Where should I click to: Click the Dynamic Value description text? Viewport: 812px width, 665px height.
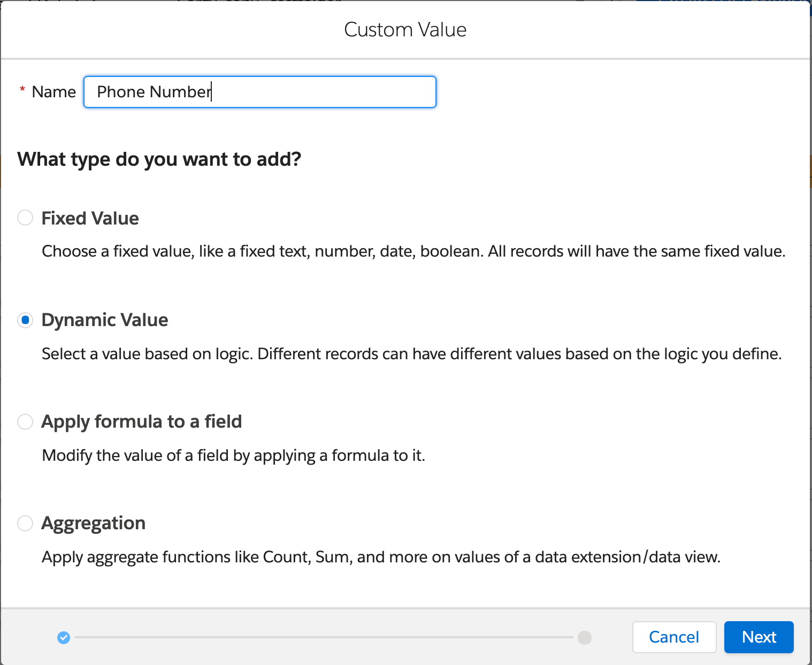pos(411,353)
